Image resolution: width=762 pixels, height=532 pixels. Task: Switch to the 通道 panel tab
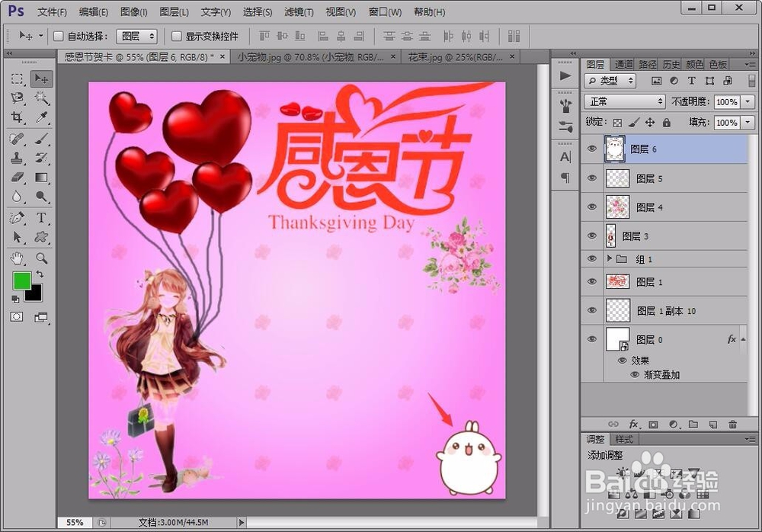623,64
